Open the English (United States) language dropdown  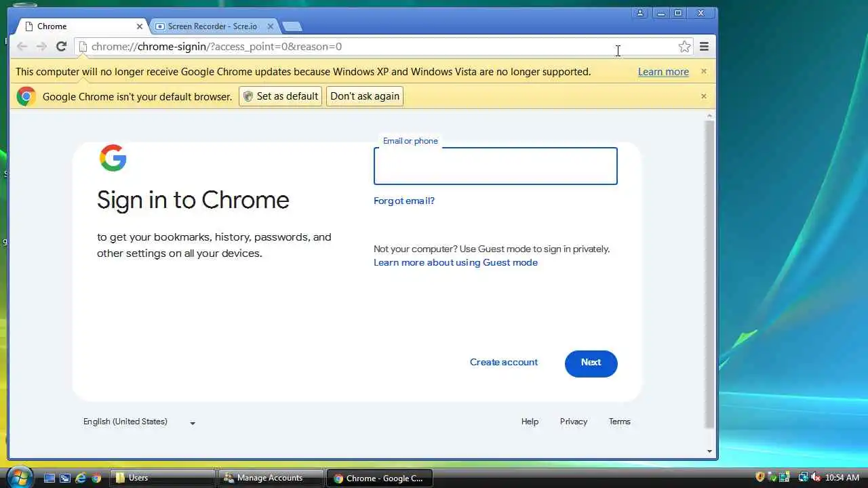[139, 422]
